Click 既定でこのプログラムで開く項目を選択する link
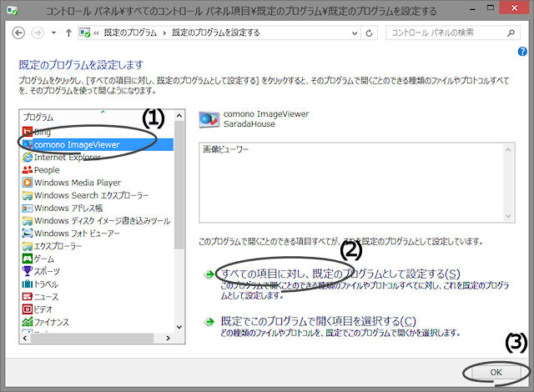This screenshot has height=392, width=534. (319, 321)
